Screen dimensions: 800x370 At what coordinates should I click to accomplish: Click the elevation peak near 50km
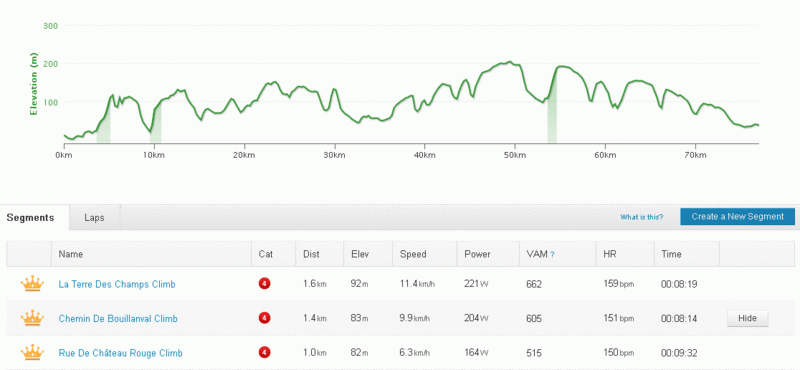click(x=509, y=62)
